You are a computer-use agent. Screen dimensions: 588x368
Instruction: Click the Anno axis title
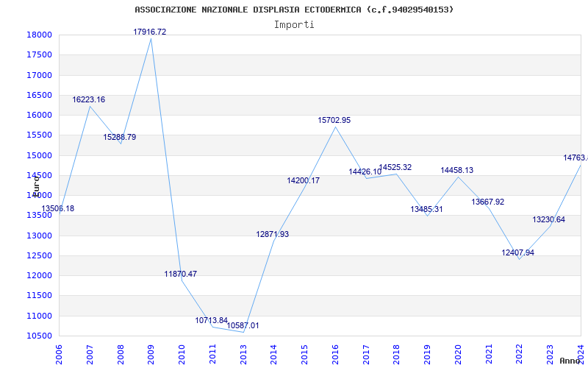click(x=571, y=361)
